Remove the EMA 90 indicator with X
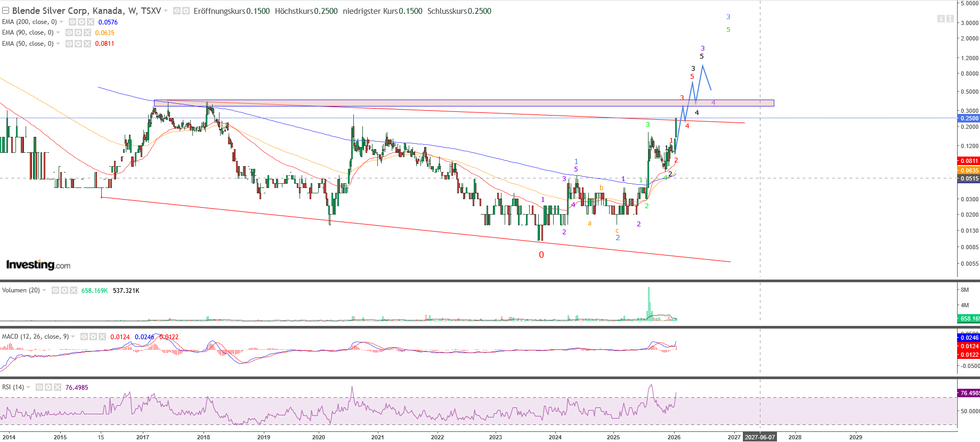Screen dimensions: 980x442 87,32
